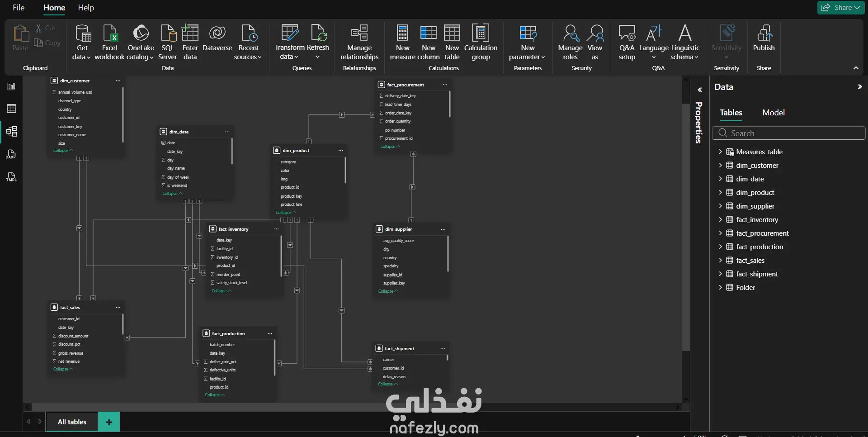Collapse the fact_inventory table card
The image size is (868, 437).
(x=222, y=291)
